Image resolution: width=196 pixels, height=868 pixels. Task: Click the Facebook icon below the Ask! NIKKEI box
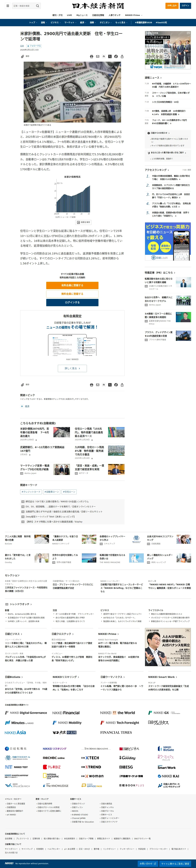[116, 384]
